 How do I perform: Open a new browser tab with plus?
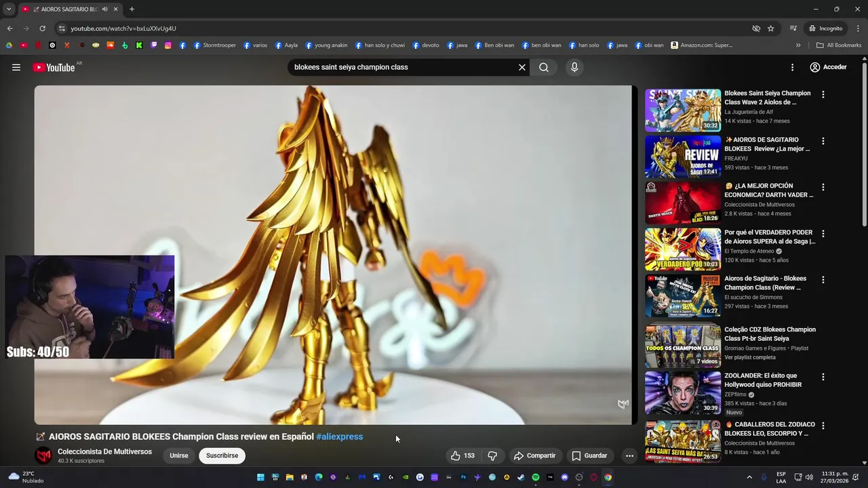[132, 9]
